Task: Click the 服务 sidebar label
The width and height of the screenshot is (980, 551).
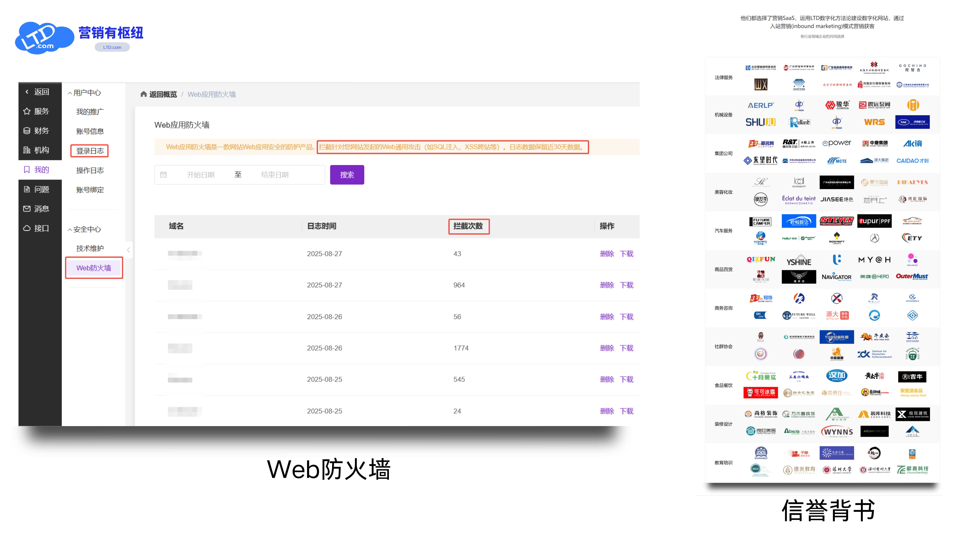Action: tap(41, 111)
